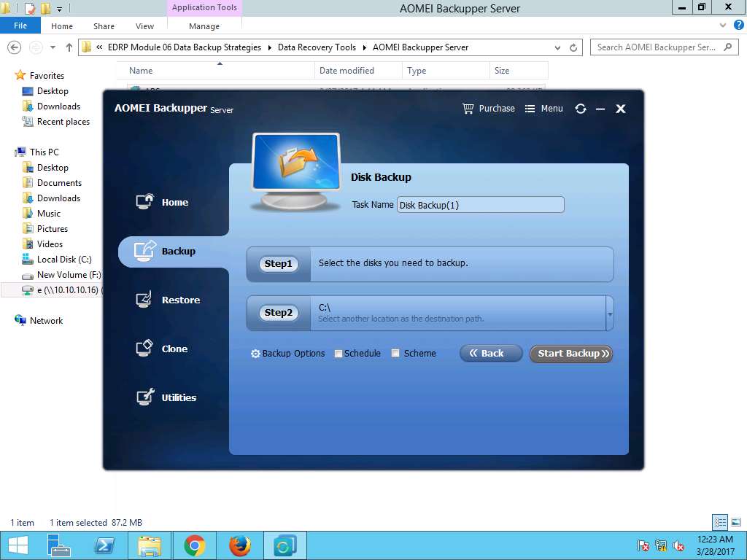Open recent locations dropdown arrow
Viewport: 747px width, 560px height.
(x=53, y=47)
